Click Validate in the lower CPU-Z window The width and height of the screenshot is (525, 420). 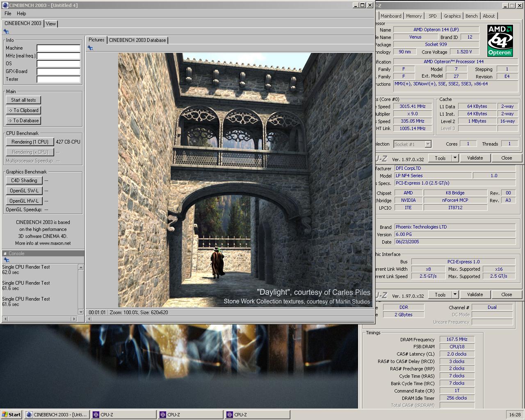coord(475,294)
